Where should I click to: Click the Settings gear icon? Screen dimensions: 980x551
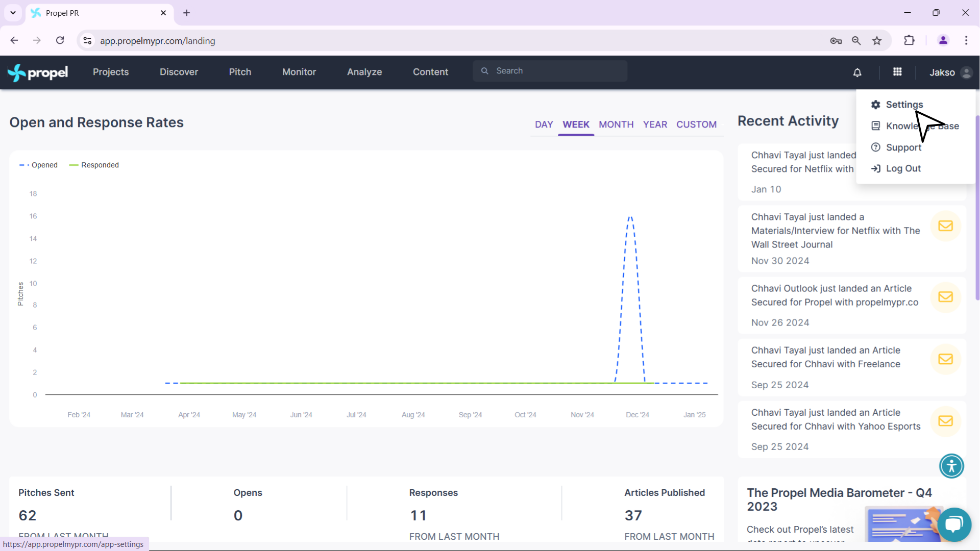(x=876, y=105)
